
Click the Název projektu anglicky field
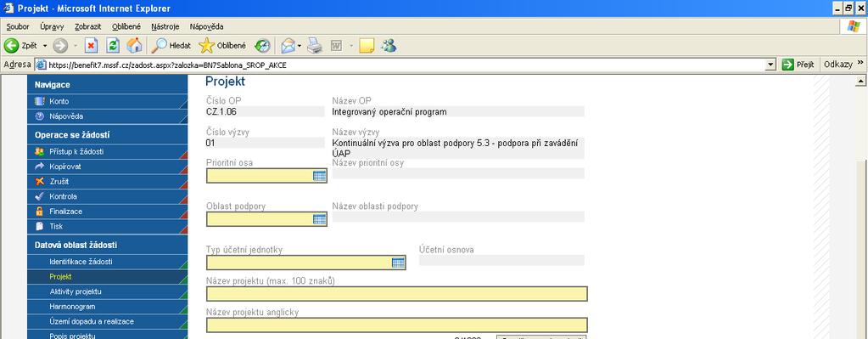(396, 325)
